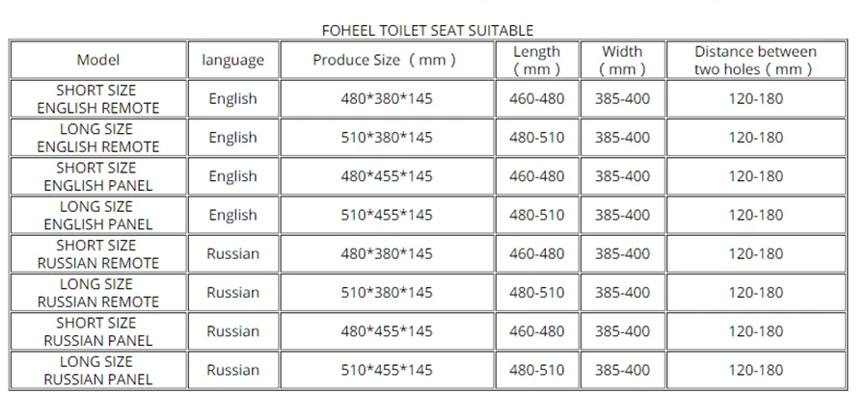Viewport: 868px width, 394px height.
Task: Select the LONG SIZE ENGLISH PANEL cell
Action: 98,215
